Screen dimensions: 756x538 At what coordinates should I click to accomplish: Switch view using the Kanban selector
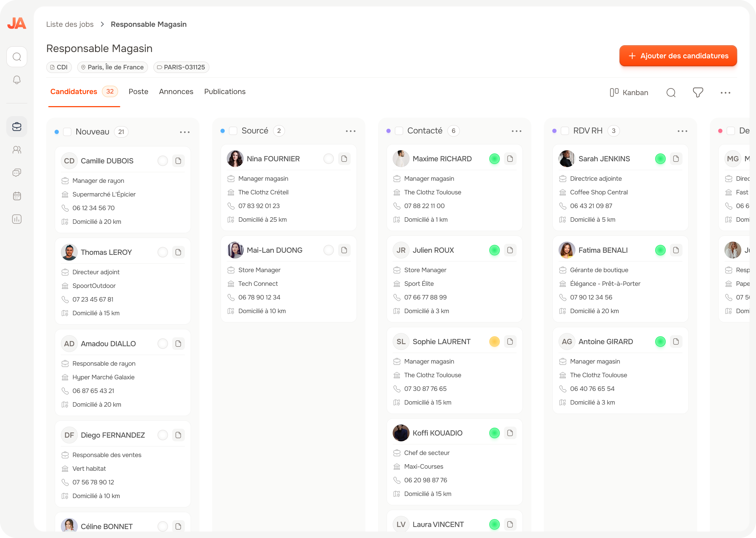[629, 93]
